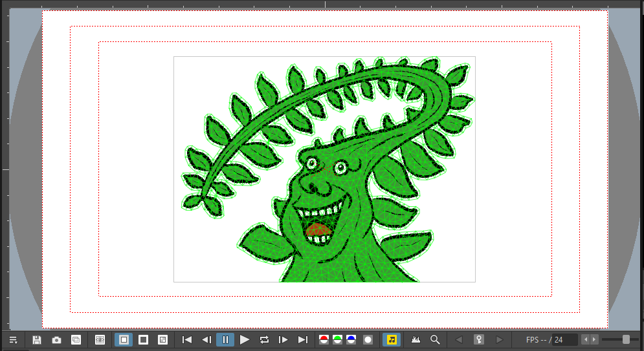Toggle the sound music-note button

[392, 340]
